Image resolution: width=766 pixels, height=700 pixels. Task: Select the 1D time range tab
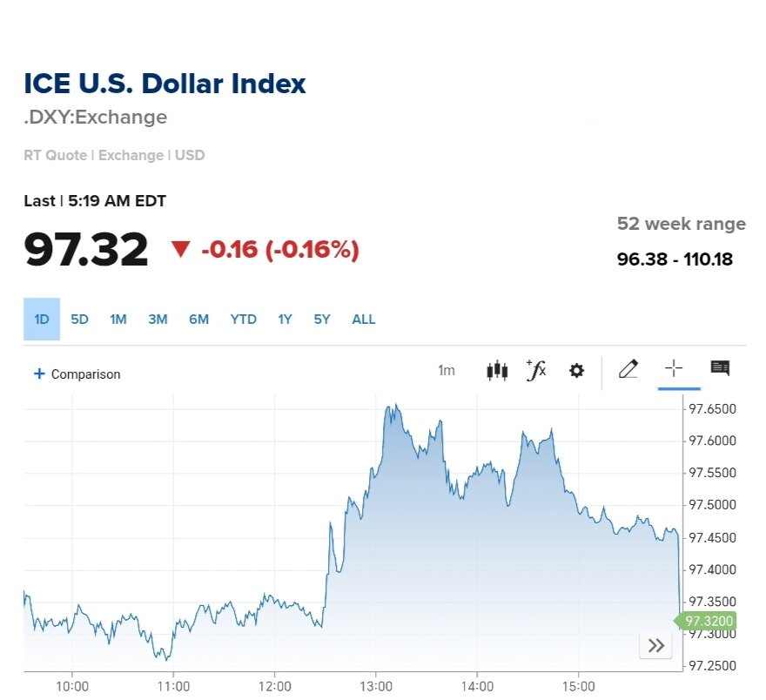tap(41, 320)
